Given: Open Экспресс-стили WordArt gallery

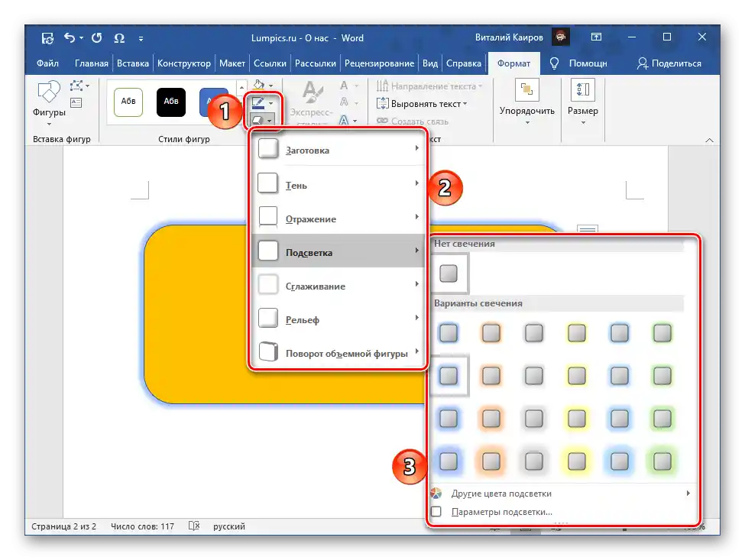Looking at the screenshot, I should [312, 102].
